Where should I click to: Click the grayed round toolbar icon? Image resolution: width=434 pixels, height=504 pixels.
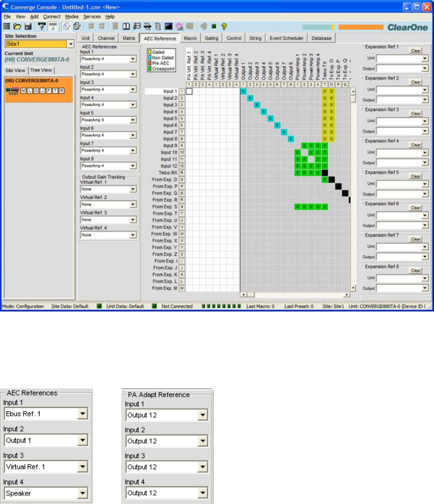click(x=204, y=26)
